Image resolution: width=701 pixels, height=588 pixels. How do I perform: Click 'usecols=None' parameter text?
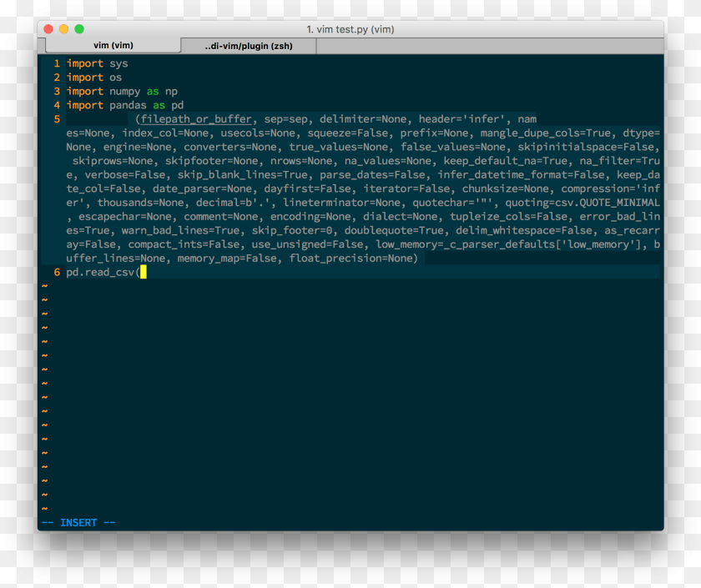coord(258,133)
